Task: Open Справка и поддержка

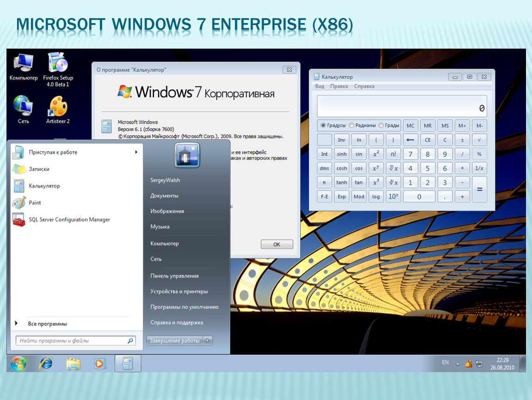Action: pos(177,322)
